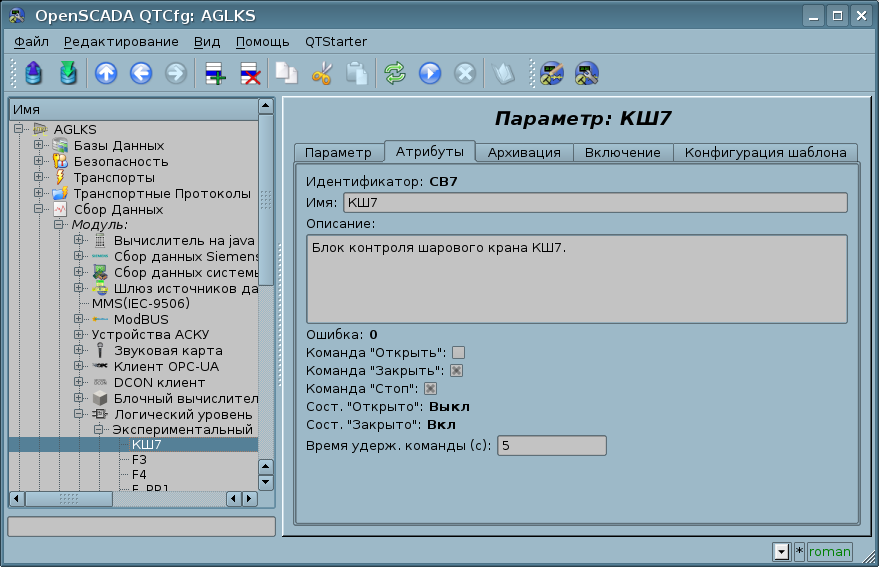Screen dimensions: 879x567
Task: Click the delete item toolbar icon
Action: [x=249, y=73]
